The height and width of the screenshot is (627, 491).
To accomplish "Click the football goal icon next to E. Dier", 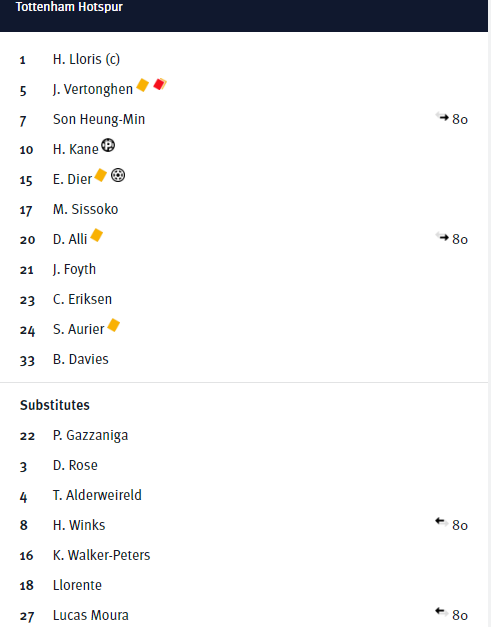I will click(x=118, y=175).
